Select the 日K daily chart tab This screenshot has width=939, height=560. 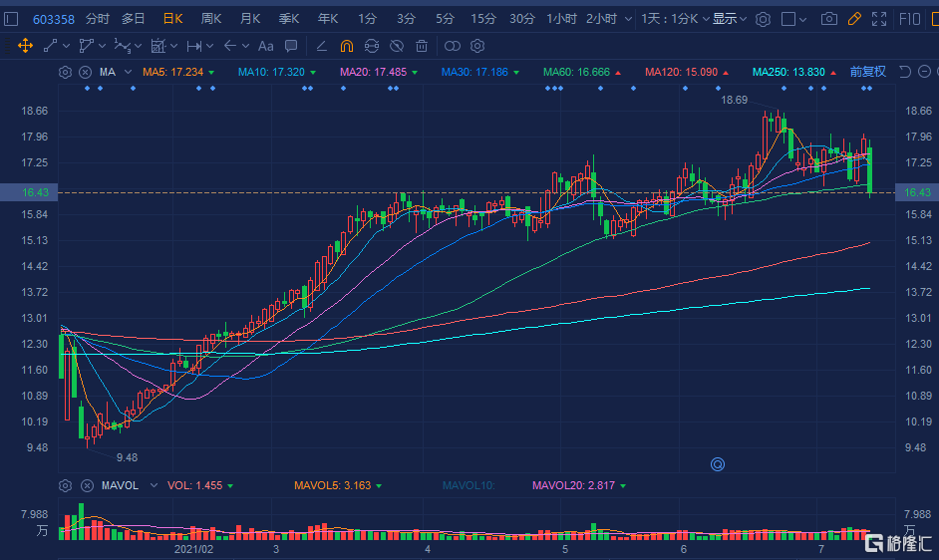tap(173, 19)
